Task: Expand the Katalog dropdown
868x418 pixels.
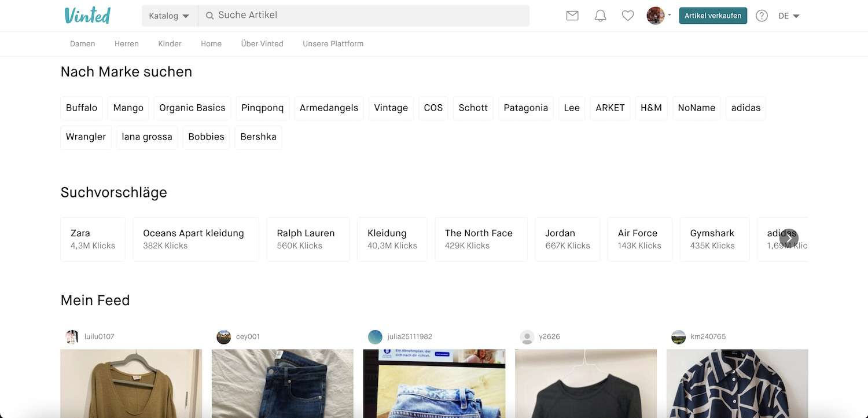Action: [170, 16]
